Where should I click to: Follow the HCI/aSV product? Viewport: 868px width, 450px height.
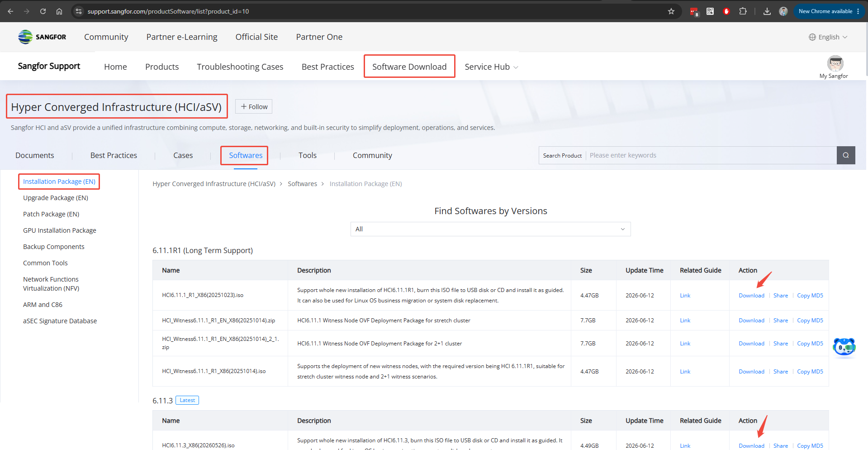pyautogui.click(x=254, y=106)
